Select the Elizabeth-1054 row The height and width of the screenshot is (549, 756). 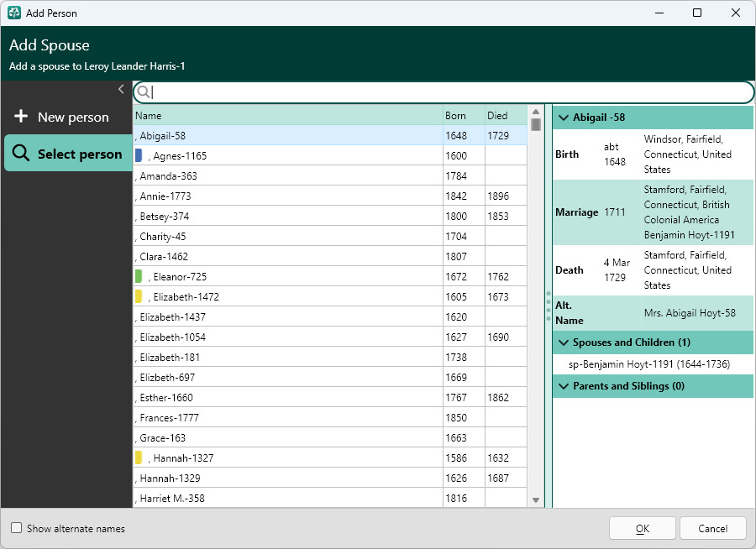[330, 337]
